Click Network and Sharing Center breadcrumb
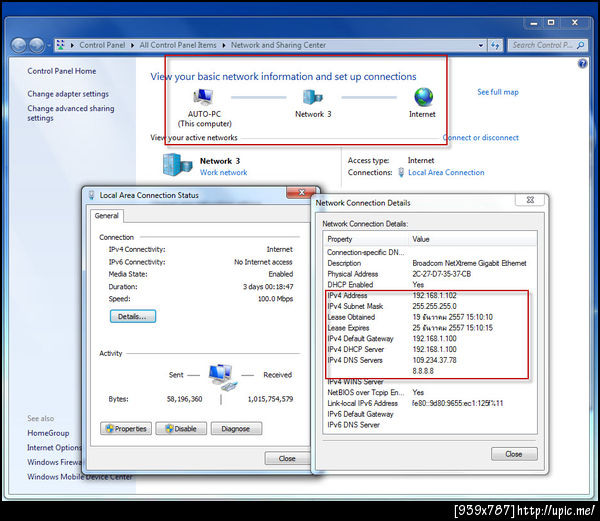The width and height of the screenshot is (600, 521). tap(279, 45)
